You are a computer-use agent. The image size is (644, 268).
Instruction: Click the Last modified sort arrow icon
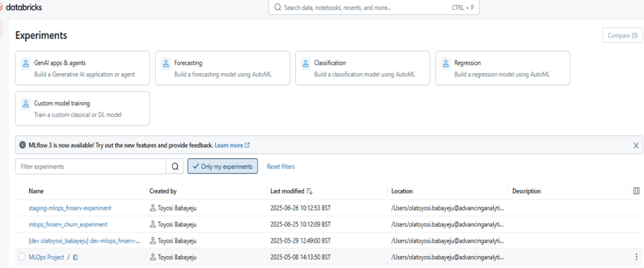click(x=310, y=191)
